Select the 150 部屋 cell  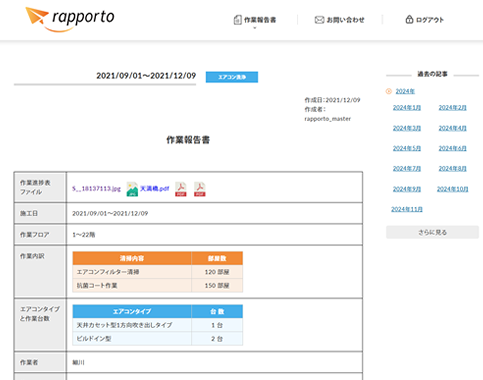point(217,286)
